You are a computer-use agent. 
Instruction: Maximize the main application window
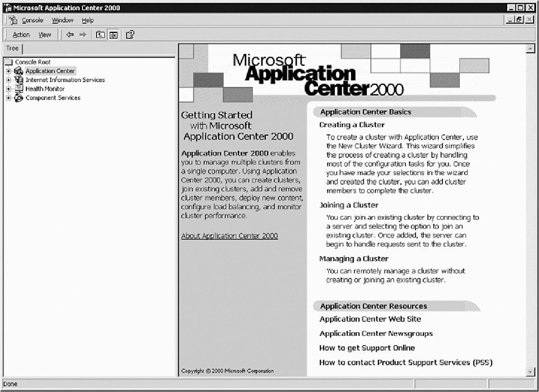521,8
